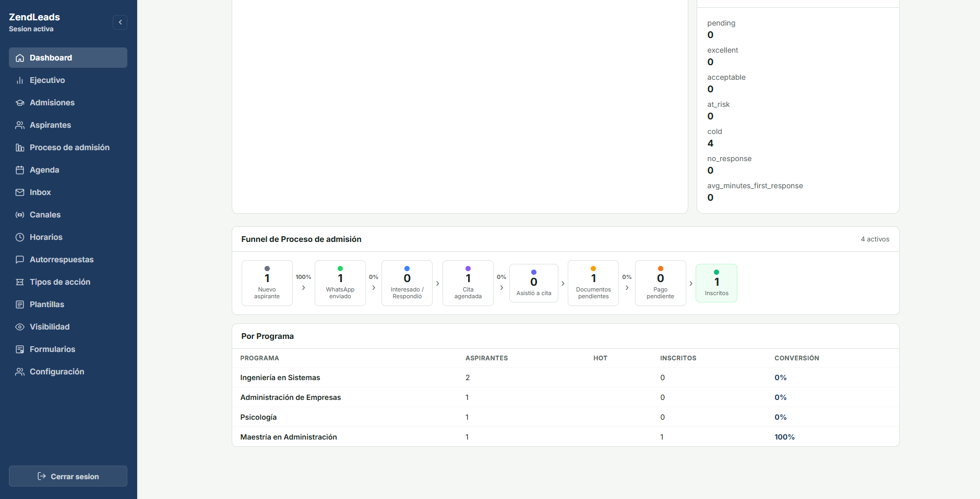Screen dimensions: 980x499
Task: Click the cold metric value 4
Action: (710, 143)
